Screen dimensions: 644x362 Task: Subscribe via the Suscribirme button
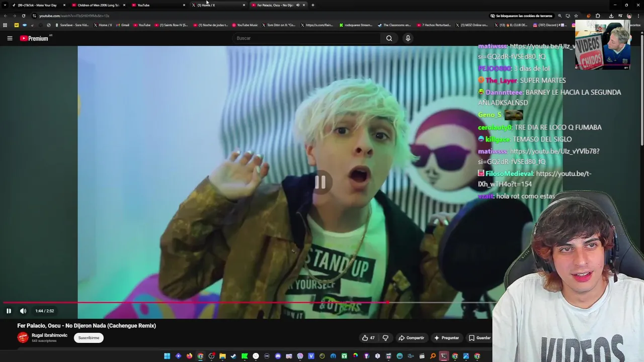click(89, 338)
